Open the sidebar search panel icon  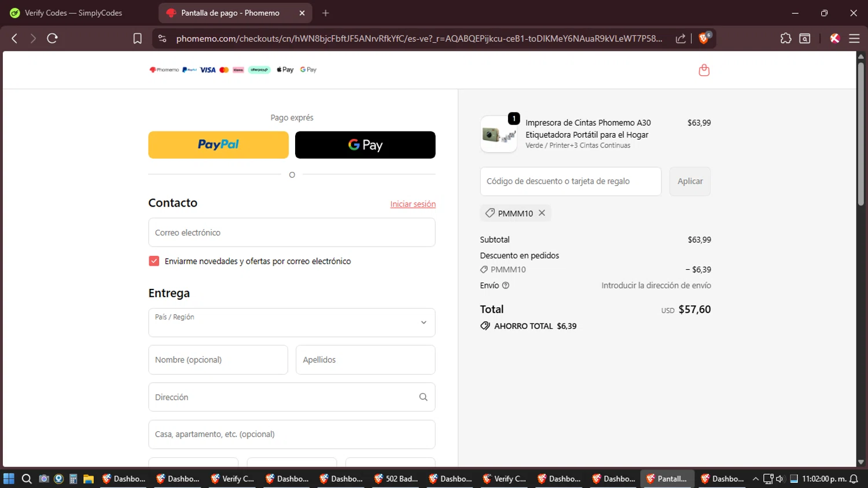pos(804,38)
